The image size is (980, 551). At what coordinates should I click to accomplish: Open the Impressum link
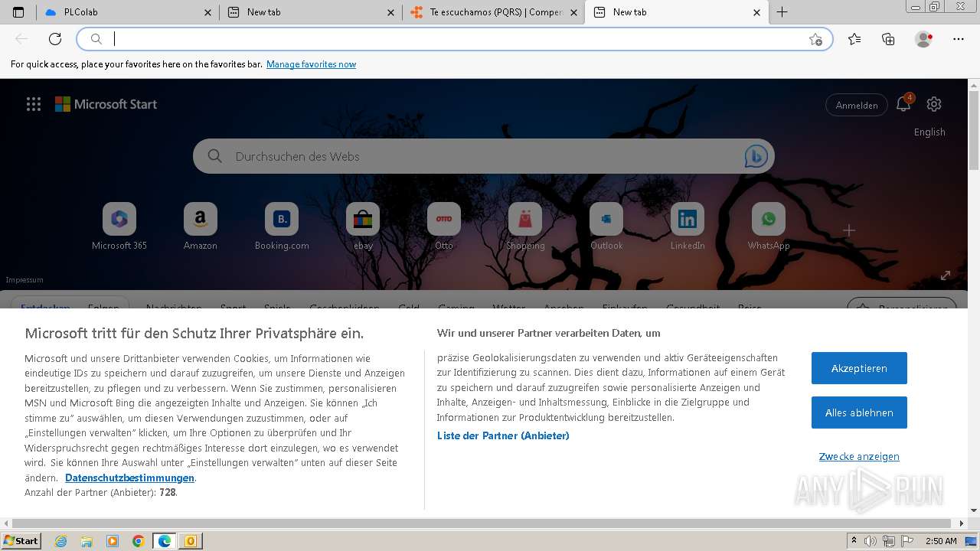tap(24, 279)
